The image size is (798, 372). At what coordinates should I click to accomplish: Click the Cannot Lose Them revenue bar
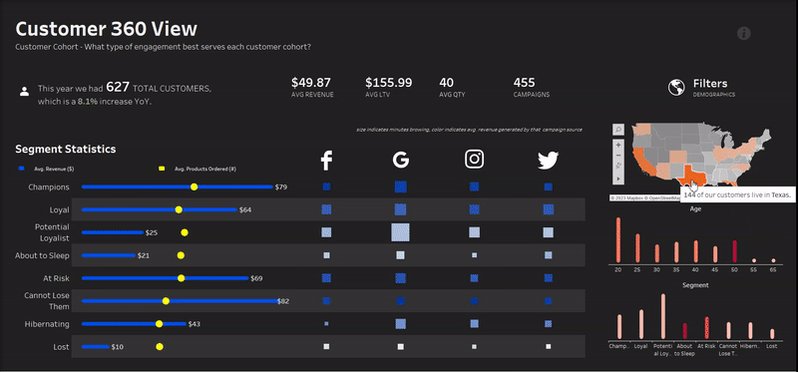pos(180,301)
